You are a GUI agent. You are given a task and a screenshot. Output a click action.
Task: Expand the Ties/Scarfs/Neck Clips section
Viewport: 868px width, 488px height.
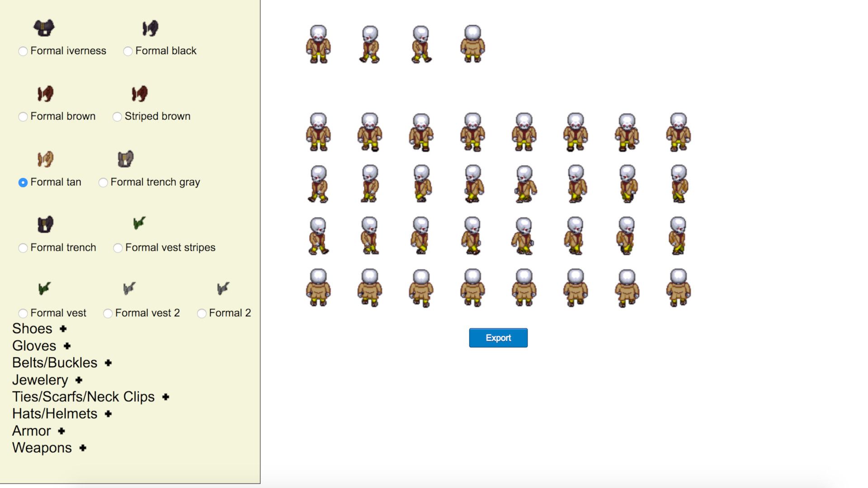point(165,397)
